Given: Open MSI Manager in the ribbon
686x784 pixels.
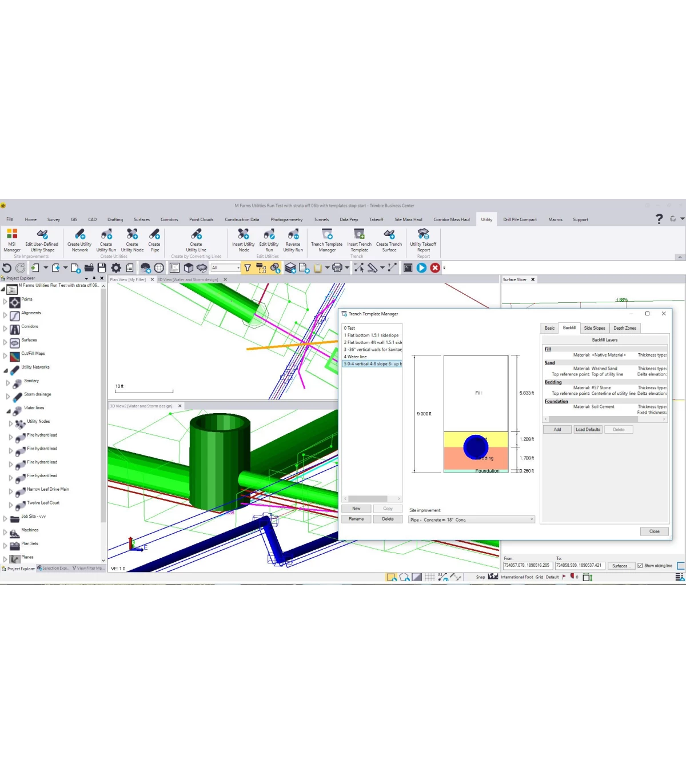Looking at the screenshot, I should click(12, 240).
